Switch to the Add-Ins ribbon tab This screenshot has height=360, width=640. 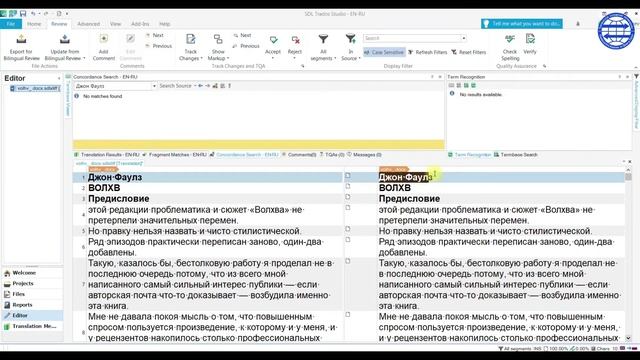click(x=140, y=24)
